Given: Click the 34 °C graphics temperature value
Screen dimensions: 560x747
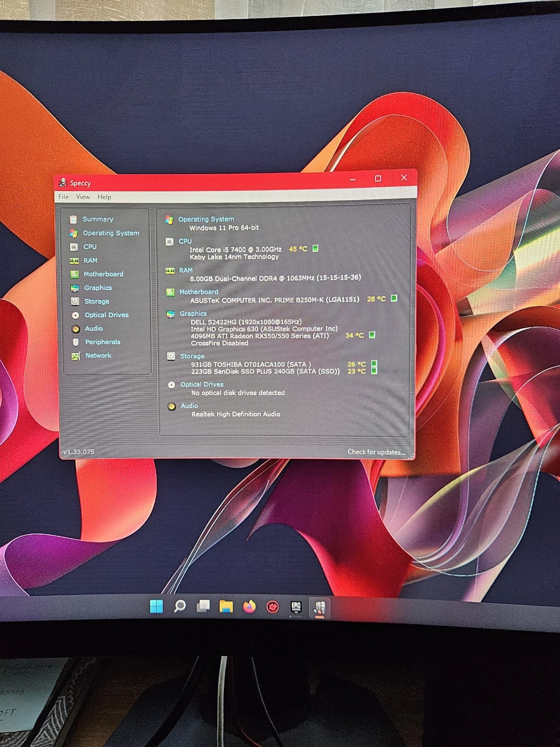Looking at the screenshot, I should (354, 335).
